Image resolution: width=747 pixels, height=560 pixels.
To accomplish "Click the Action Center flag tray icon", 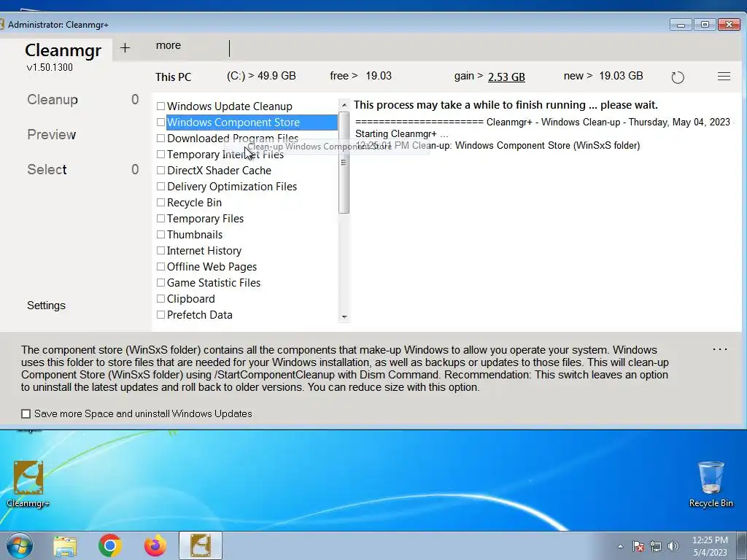I will pyautogui.click(x=638, y=546).
